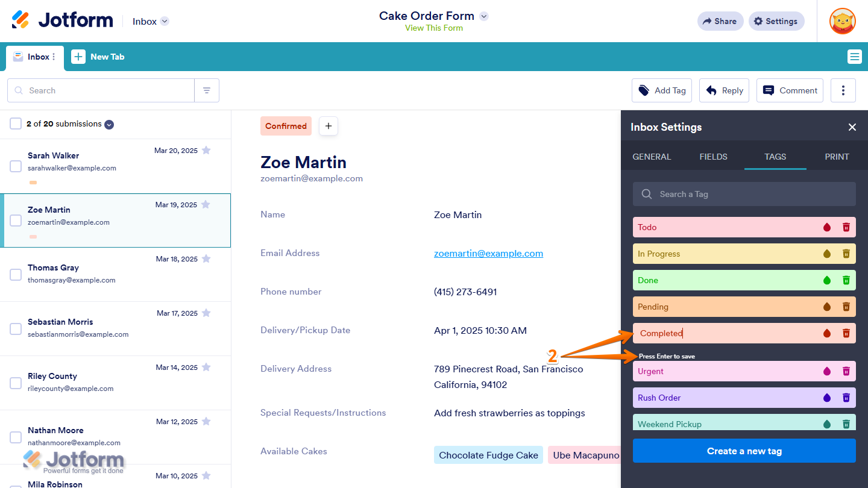The height and width of the screenshot is (488, 868).
Task: Open the filter options beside search
Action: tap(207, 90)
